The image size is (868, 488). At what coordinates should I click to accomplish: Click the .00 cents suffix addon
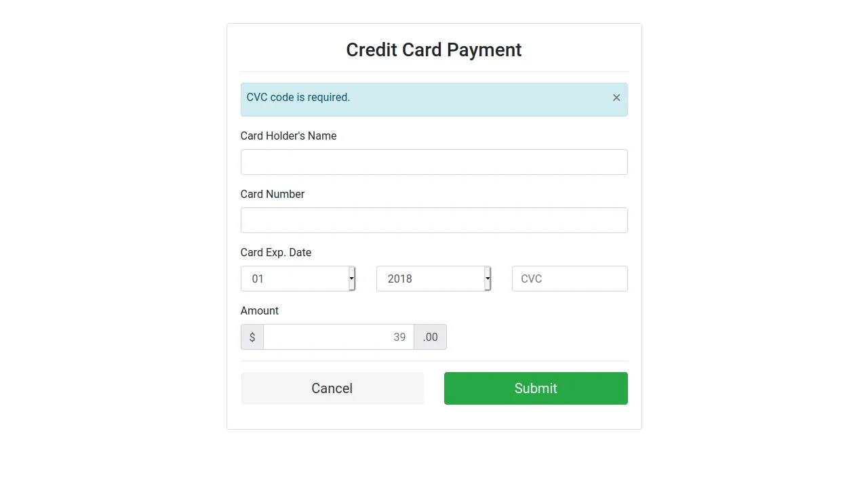tap(430, 337)
